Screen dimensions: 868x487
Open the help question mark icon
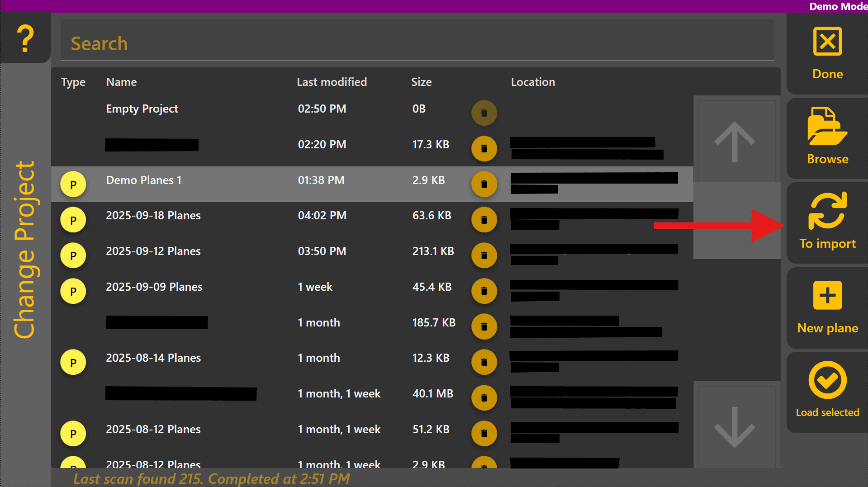click(25, 38)
